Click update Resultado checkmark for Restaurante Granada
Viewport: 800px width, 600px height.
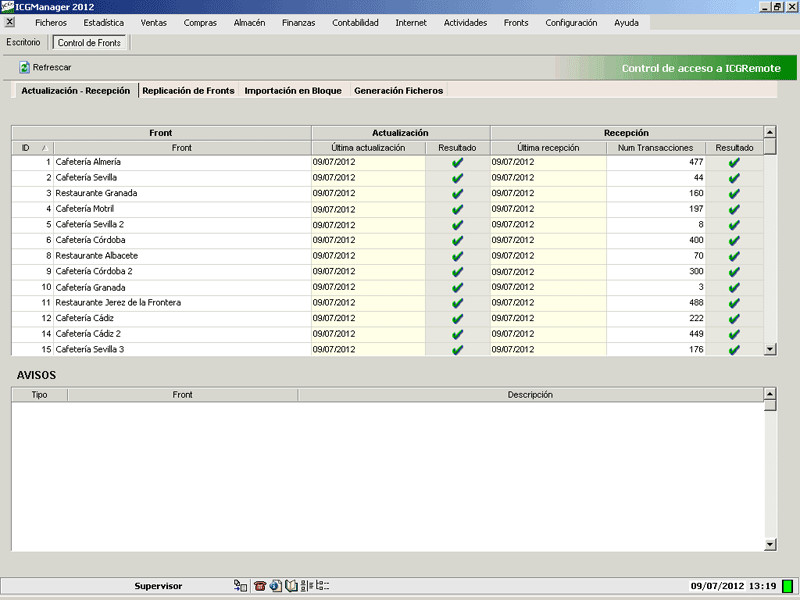pos(458,193)
